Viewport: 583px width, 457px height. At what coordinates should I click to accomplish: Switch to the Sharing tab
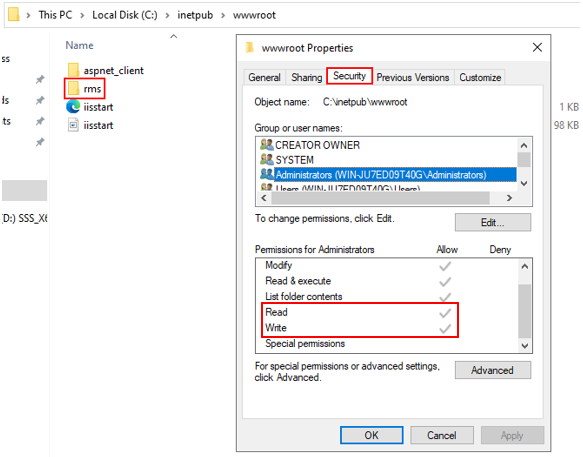pyautogui.click(x=306, y=77)
